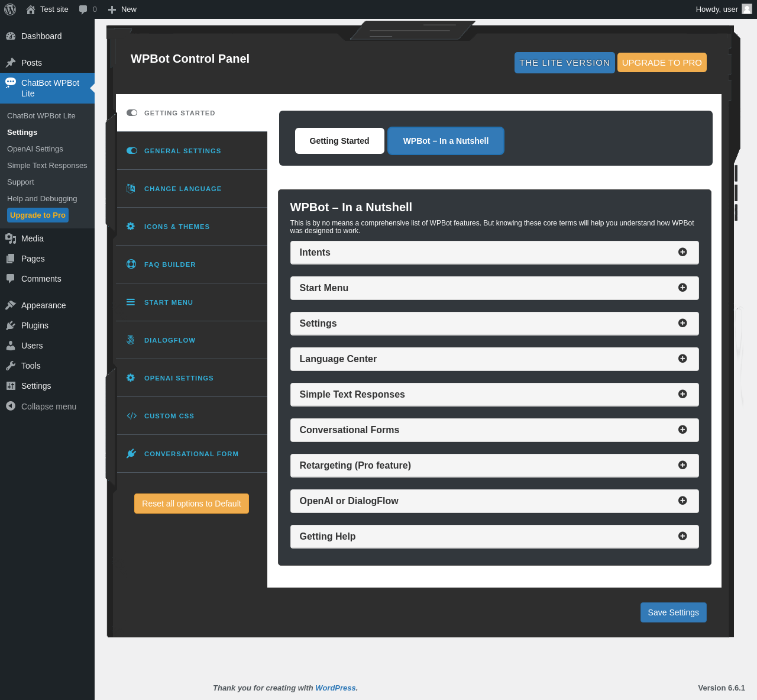Click the Custom CSS code brackets icon

(131, 416)
